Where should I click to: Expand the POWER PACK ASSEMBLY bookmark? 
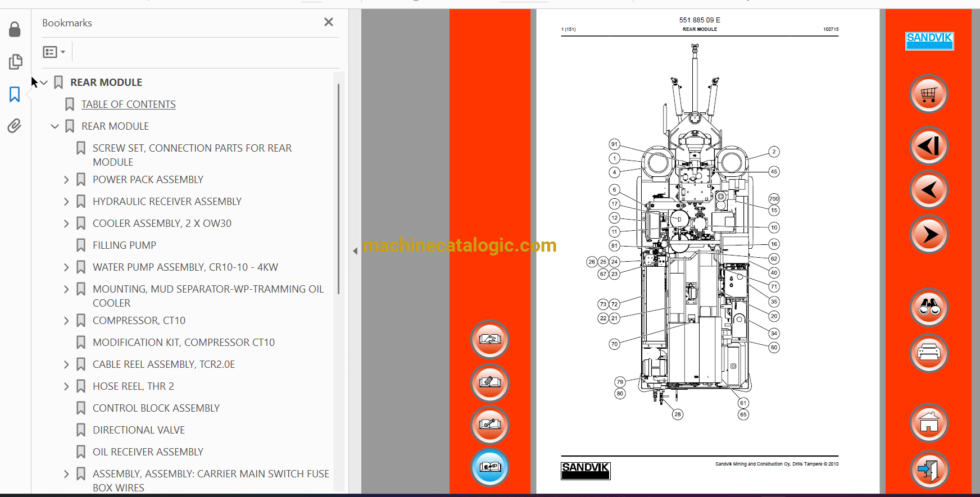point(66,180)
